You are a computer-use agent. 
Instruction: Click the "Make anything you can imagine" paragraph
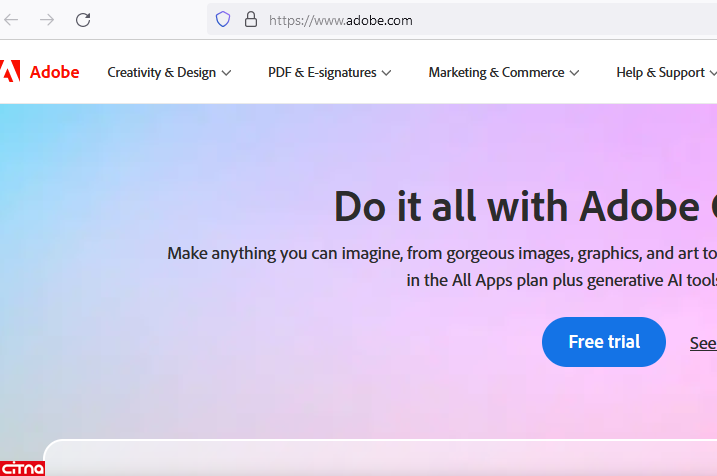441,253
